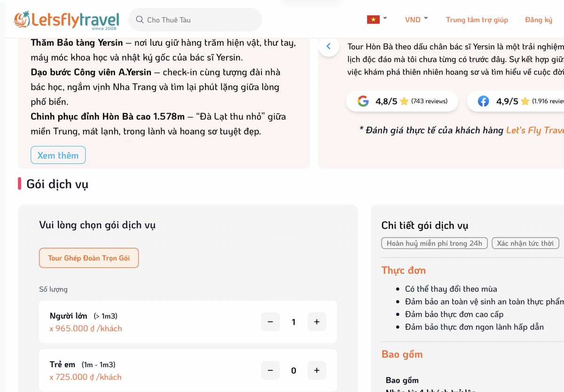Image resolution: width=564 pixels, height=392 pixels.
Task: Click the Bao gồm orange heading
Action: click(x=402, y=354)
